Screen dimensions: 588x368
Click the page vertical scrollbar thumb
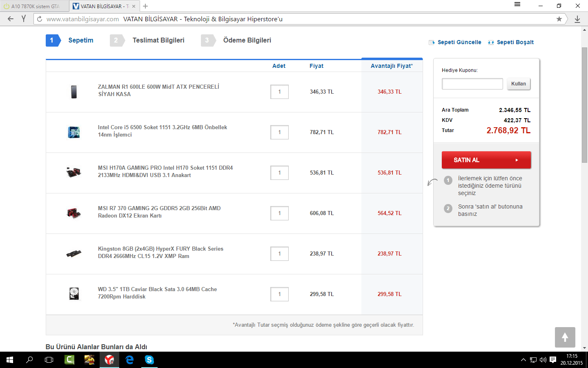(x=584, y=105)
